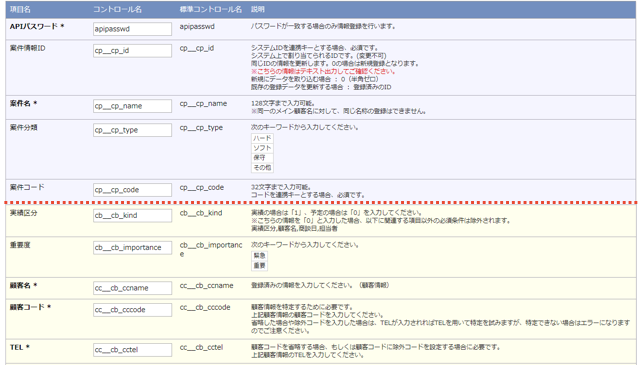Click the 案件分類 item label
Viewport: 640px width, 366px height.
click(x=23, y=128)
